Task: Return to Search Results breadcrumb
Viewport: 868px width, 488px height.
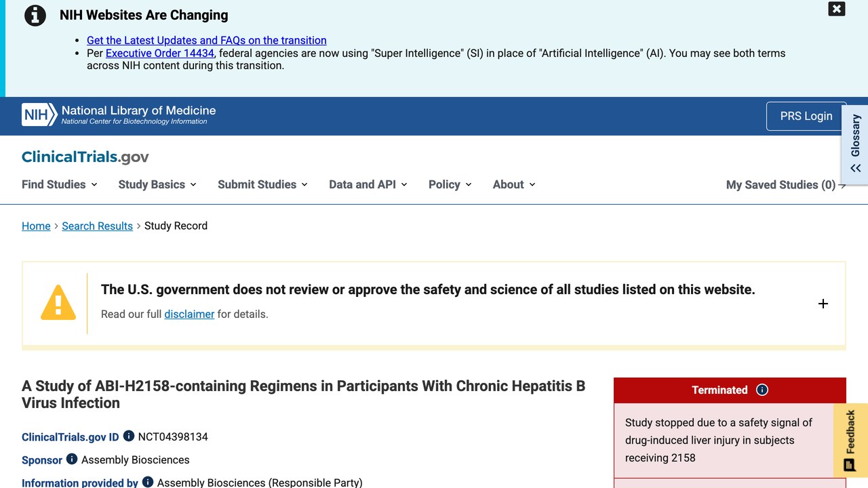Action: (98, 226)
